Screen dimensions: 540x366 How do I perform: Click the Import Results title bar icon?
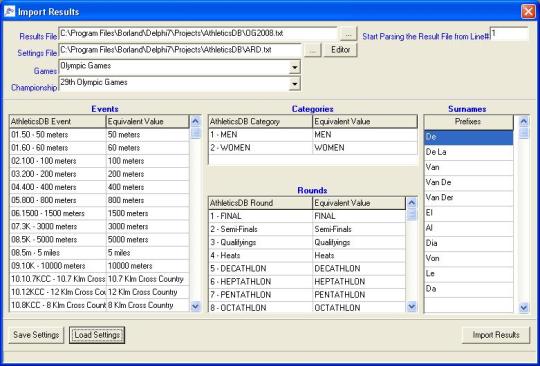click(10, 11)
